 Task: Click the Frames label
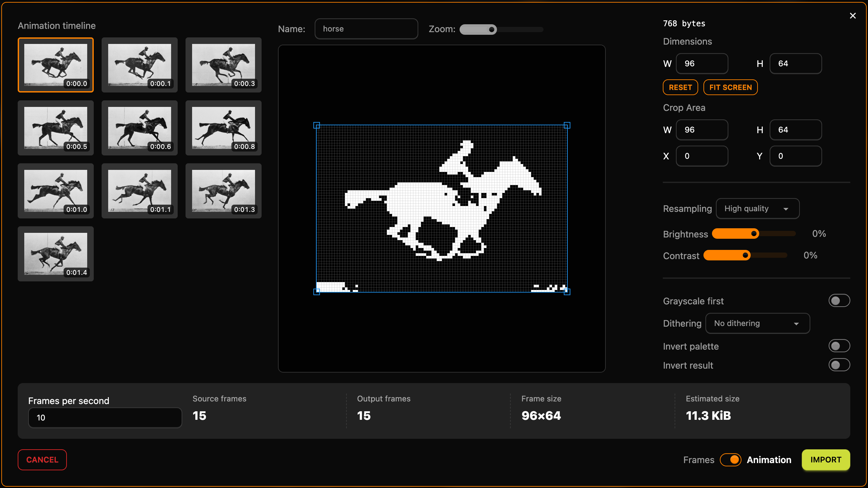pos(699,460)
